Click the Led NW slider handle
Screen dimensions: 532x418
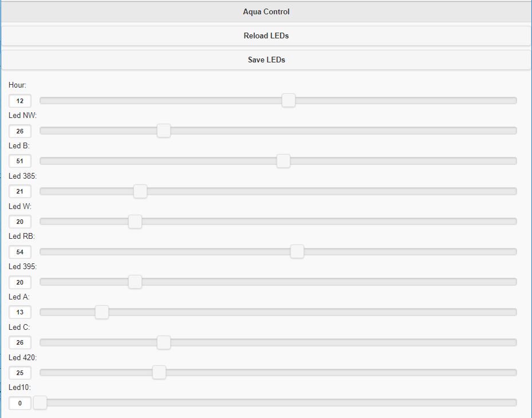(164, 131)
